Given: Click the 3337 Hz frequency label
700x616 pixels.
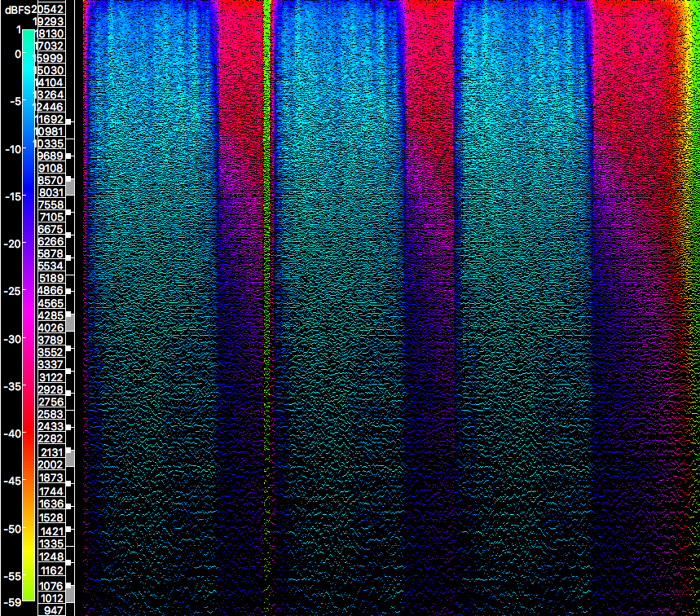Looking at the screenshot, I should [51, 365].
